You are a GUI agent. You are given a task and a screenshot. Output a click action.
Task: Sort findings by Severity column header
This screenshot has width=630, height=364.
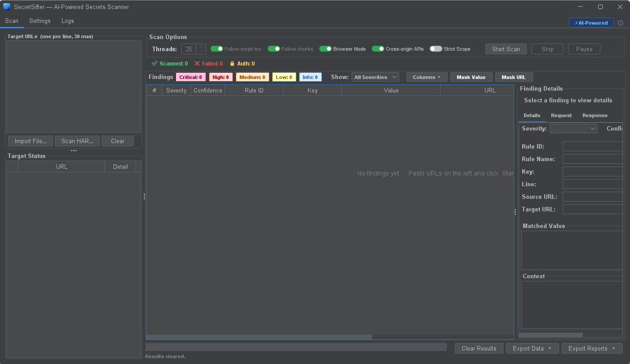[x=176, y=90]
